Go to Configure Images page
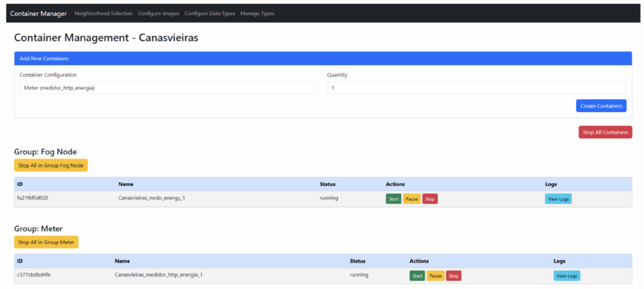The image size is (644, 289). click(158, 13)
